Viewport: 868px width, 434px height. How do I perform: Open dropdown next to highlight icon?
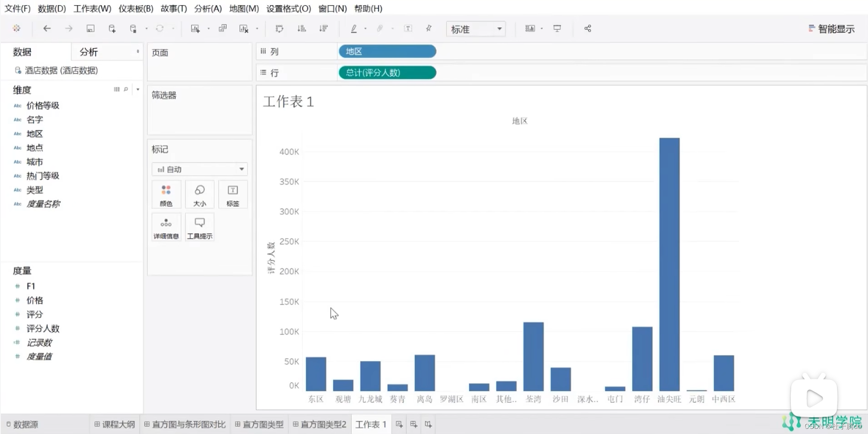tap(365, 28)
